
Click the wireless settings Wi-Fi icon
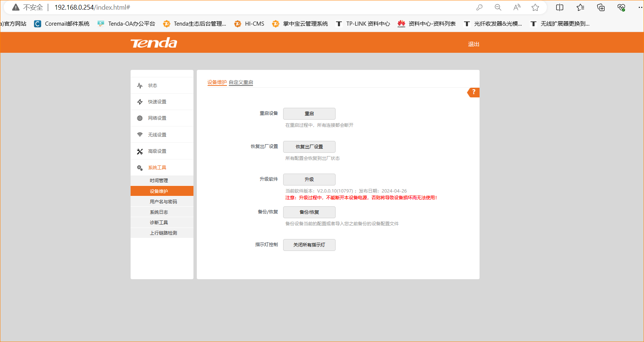[140, 135]
